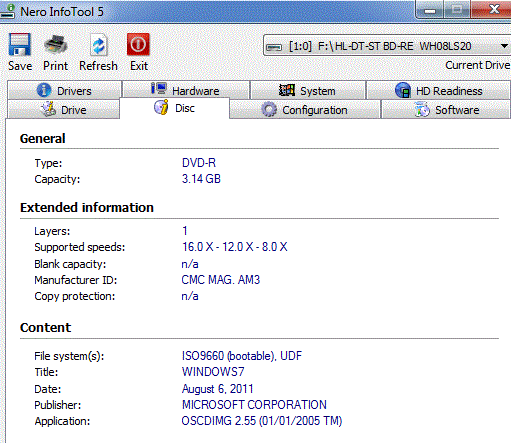Viewport: 511px width, 443px height.
Task: Click the Extended information heading
Action: (87, 207)
